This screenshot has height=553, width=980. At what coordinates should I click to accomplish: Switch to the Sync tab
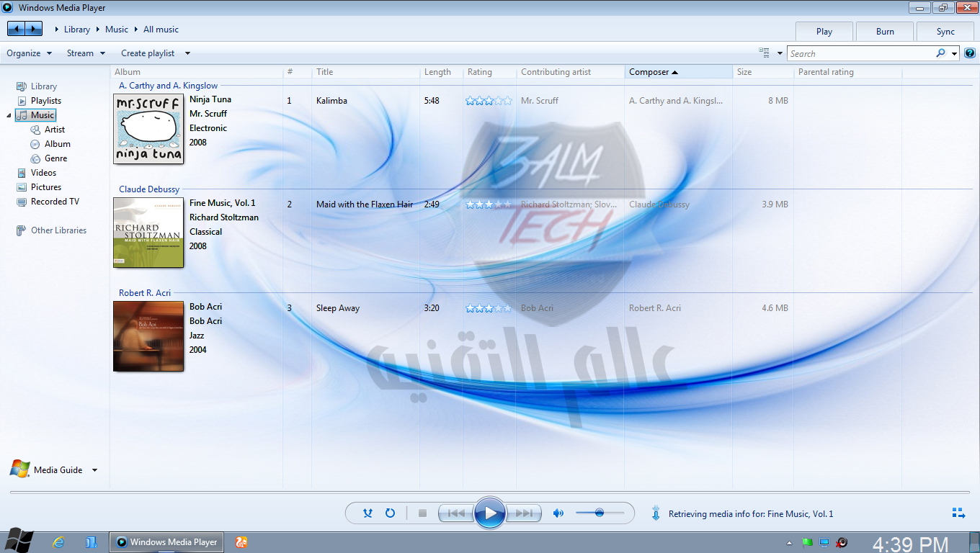point(945,32)
